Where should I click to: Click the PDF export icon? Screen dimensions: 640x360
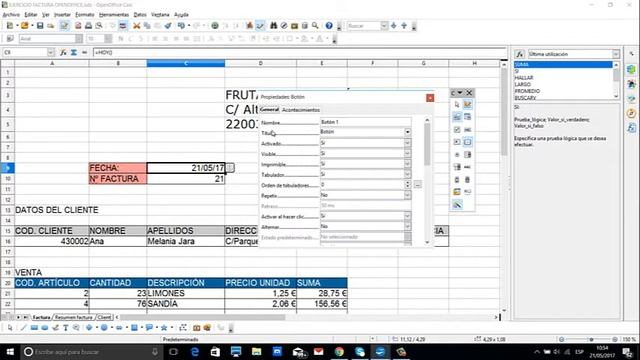(x=78, y=26)
